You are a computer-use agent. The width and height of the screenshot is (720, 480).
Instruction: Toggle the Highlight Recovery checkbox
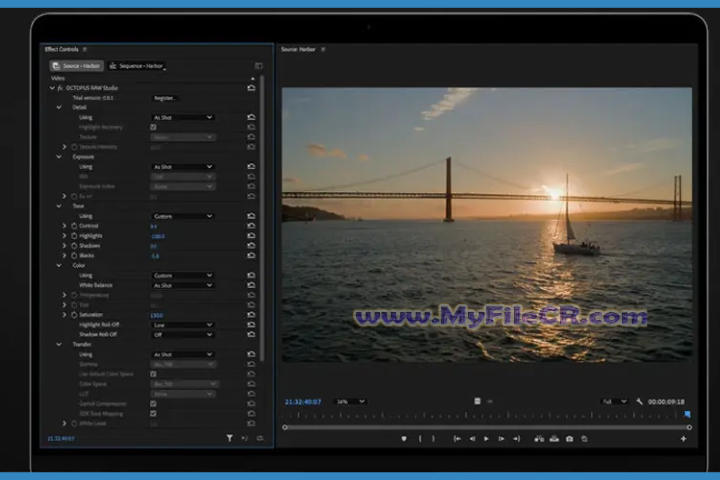tap(153, 127)
